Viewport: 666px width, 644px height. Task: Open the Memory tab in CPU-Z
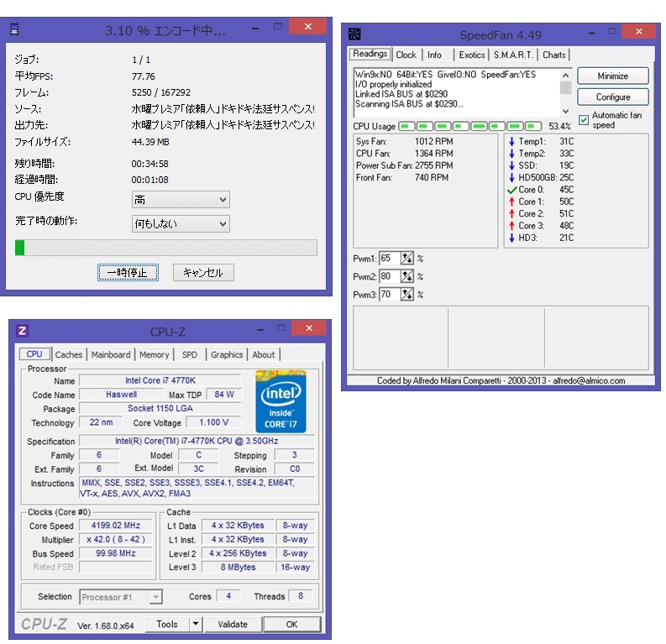(x=155, y=354)
